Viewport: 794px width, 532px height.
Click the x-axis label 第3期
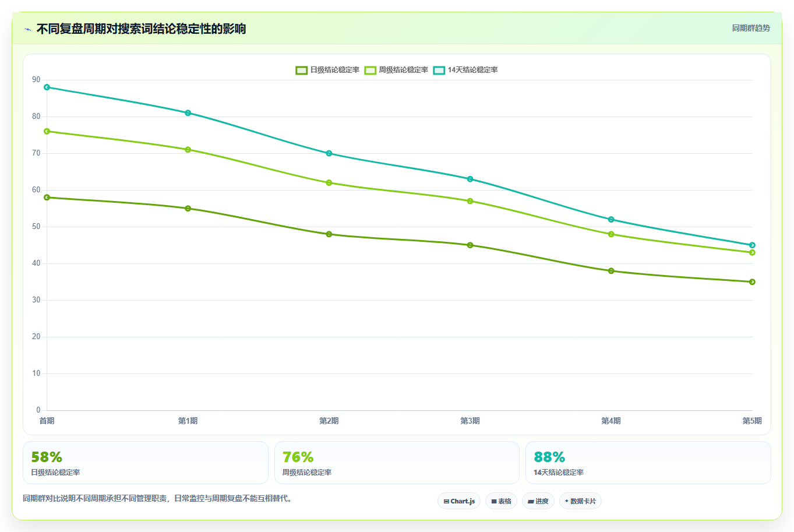470,421
